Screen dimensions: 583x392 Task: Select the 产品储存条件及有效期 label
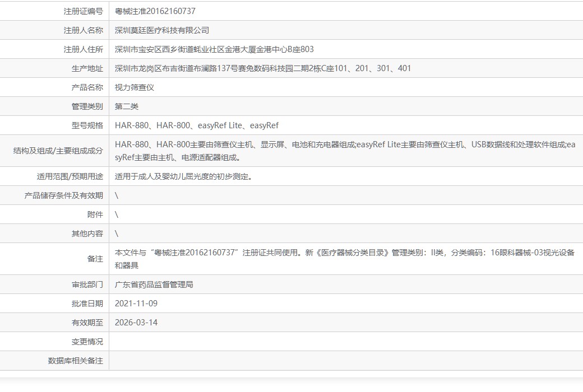tap(63, 195)
